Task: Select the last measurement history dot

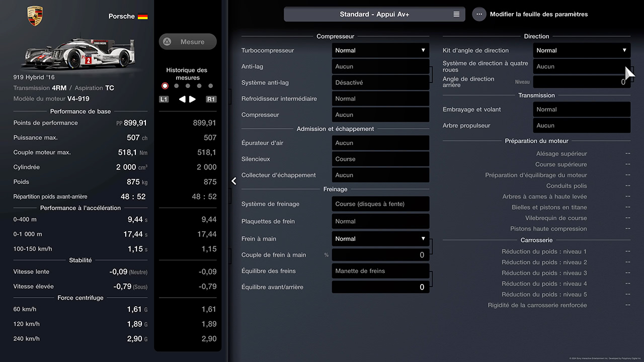Action: coord(210,86)
